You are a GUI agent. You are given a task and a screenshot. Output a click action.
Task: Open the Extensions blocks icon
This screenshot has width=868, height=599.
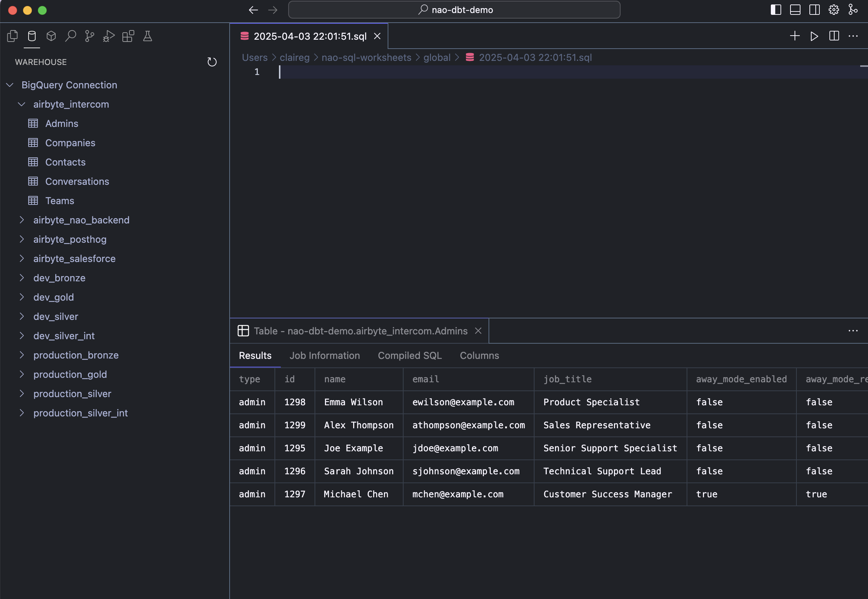pyautogui.click(x=128, y=36)
